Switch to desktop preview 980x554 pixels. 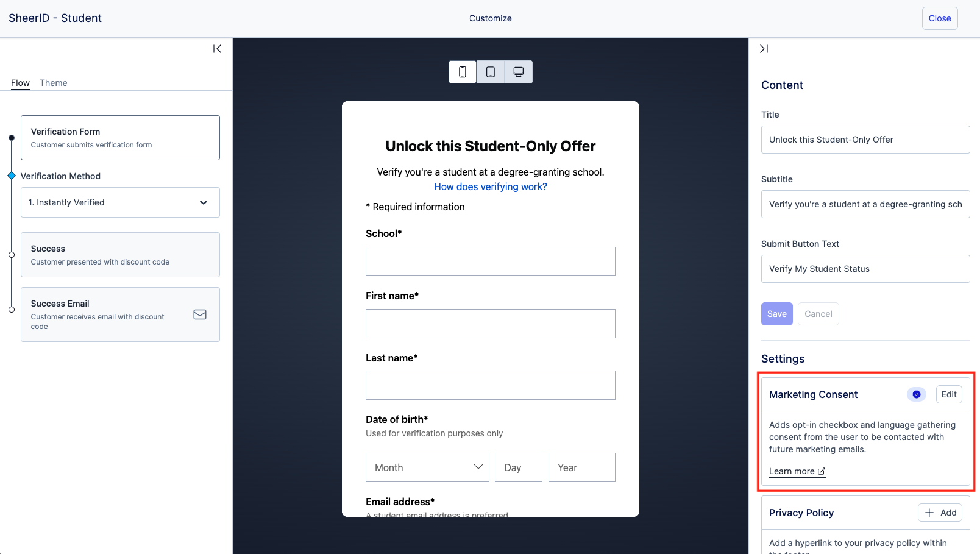(x=519, y=72)
